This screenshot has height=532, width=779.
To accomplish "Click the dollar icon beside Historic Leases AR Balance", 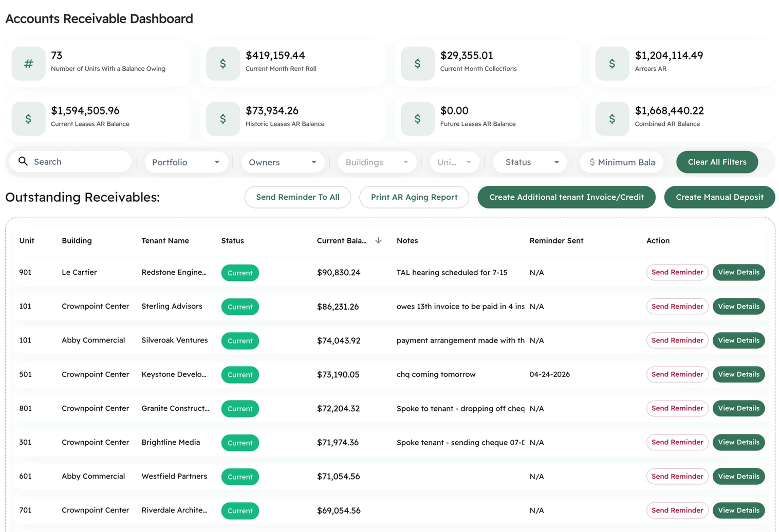I will pyautogui.click(x=223, y=119).
